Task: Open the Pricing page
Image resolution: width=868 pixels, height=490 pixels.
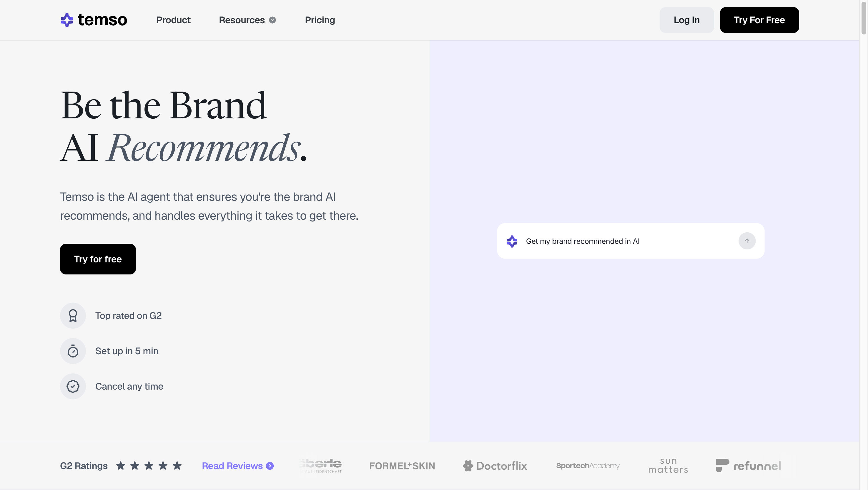Action: (320, 20)
